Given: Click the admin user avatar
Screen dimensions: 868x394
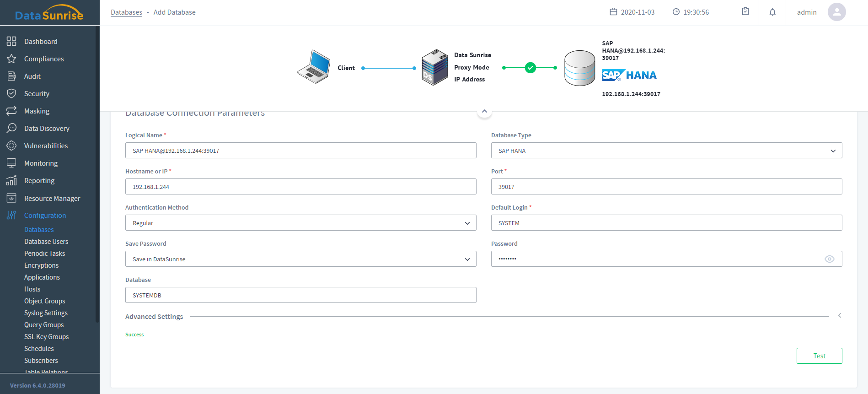Looking at the screenshot, I should (836, 12).
